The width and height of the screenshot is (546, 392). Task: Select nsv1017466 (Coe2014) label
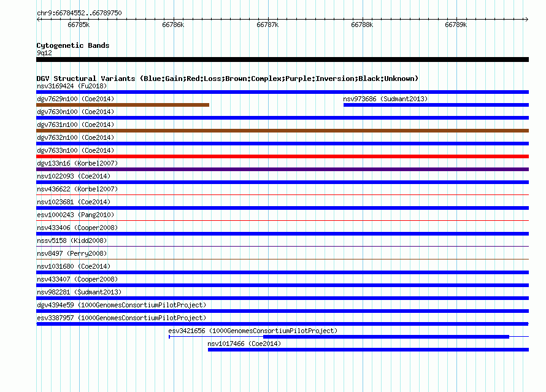pos(244,344)
